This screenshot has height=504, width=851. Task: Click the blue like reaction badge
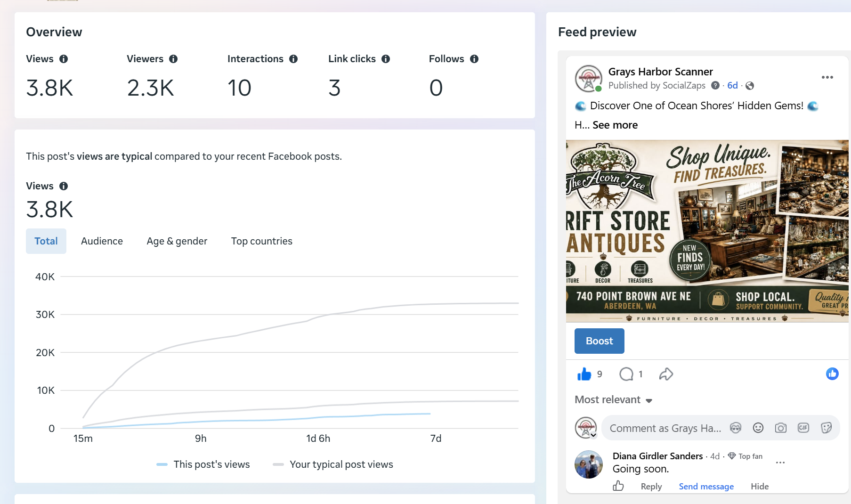point(832,374)
